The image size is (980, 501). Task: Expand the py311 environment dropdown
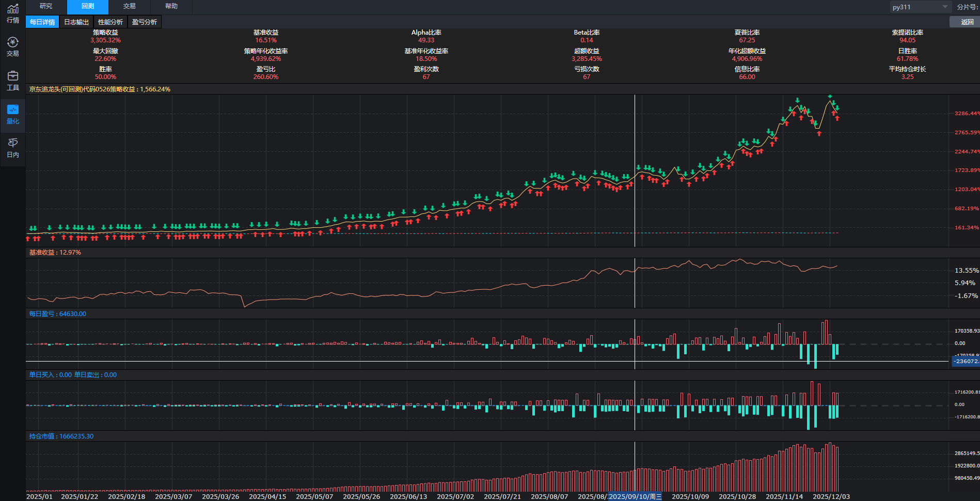click(x=921, y=7)
